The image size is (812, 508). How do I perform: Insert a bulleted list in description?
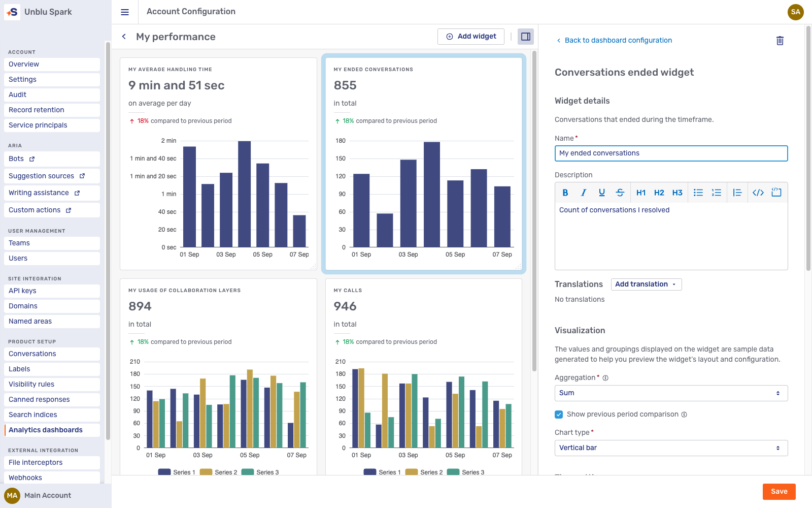698,193
